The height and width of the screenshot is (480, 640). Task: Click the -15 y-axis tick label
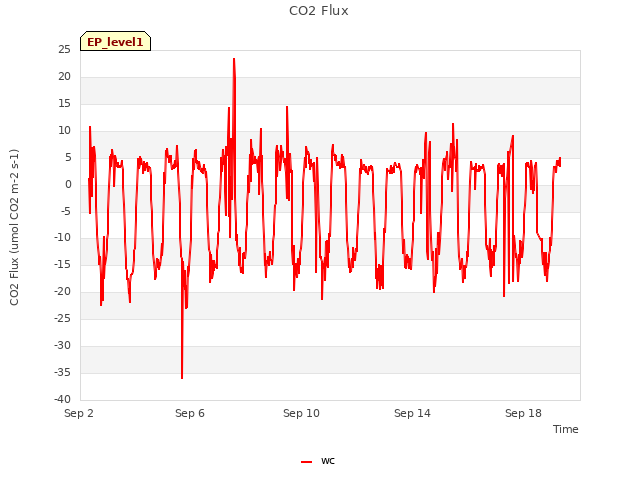coord(62,264)
